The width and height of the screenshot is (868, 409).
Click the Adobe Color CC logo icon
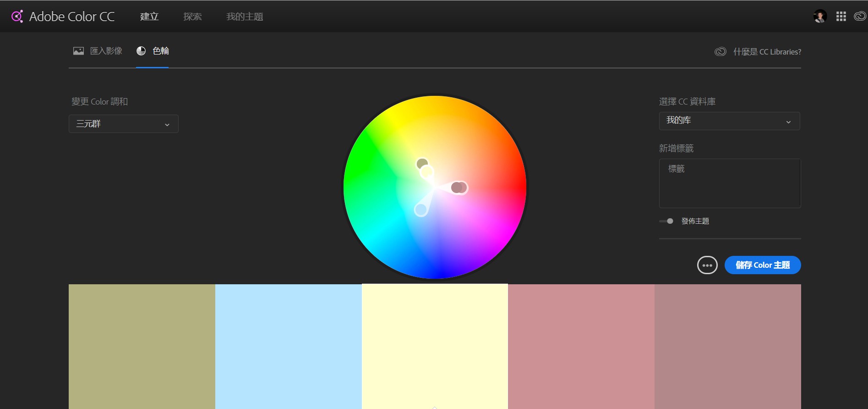[x=17, y=17]
